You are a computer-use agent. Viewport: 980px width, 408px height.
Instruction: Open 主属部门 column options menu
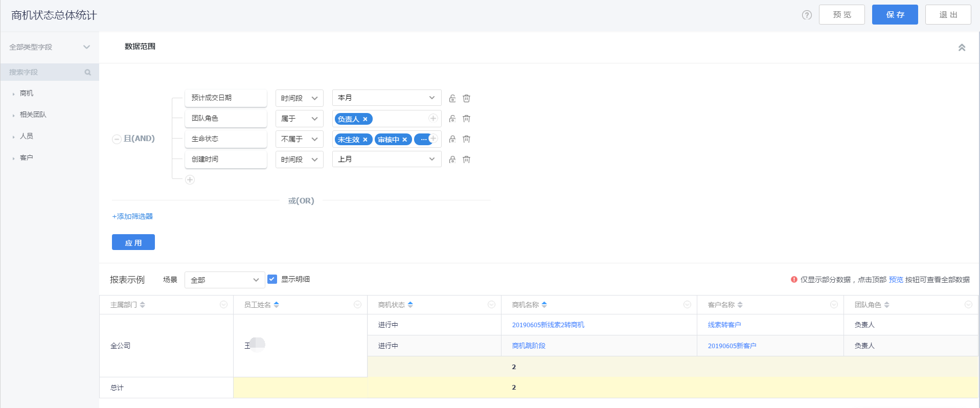(223, 304)
